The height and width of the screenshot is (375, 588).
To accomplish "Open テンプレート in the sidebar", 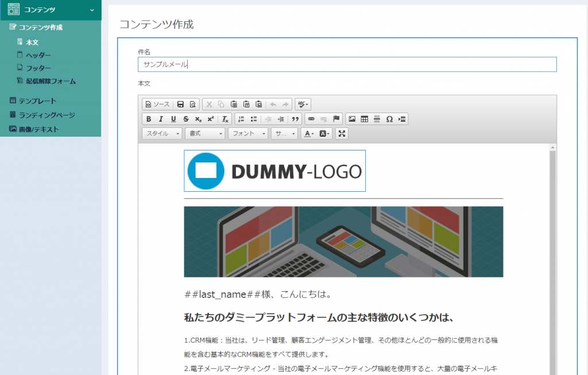I will [37, 101].
